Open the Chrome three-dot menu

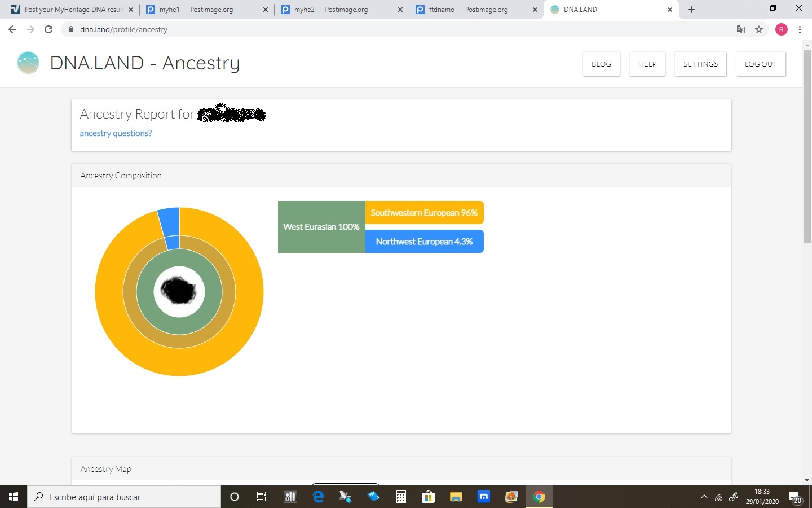pyautogui.click(x=800, y=29)
